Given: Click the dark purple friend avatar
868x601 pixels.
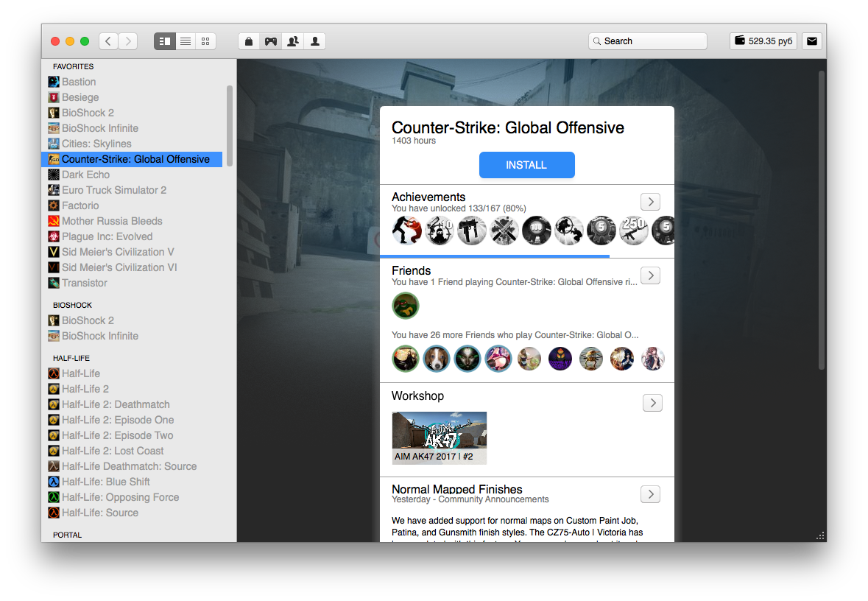Looking at the screenshot, I should [x=560, y=359].
